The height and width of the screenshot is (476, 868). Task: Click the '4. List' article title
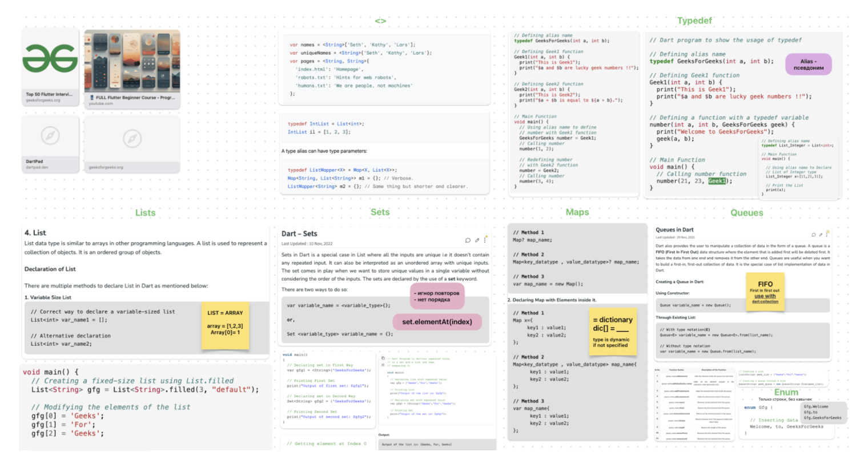click(x=35, y=233)
